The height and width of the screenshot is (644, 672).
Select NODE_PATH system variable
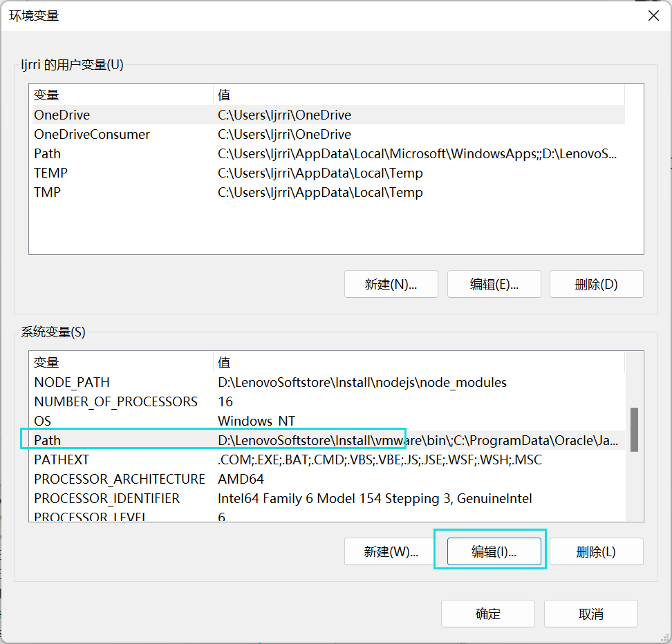click(x=328, y=382)
